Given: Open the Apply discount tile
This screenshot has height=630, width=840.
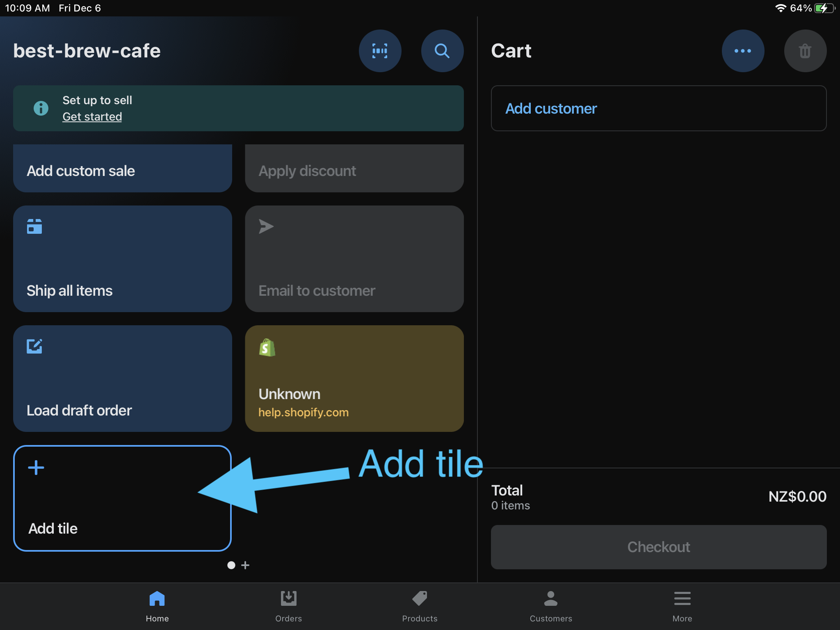Looking at the screenshot, I should pyautogui.click(x=354, y=169).
